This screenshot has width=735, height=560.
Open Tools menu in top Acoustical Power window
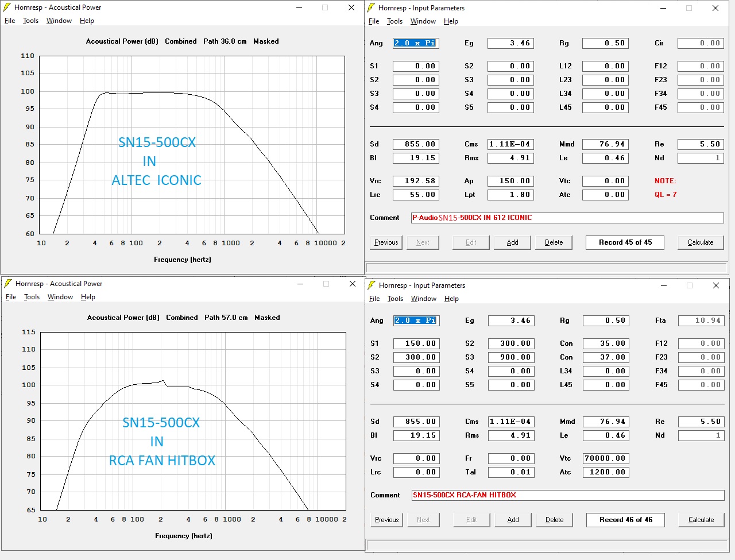point(30,21)
